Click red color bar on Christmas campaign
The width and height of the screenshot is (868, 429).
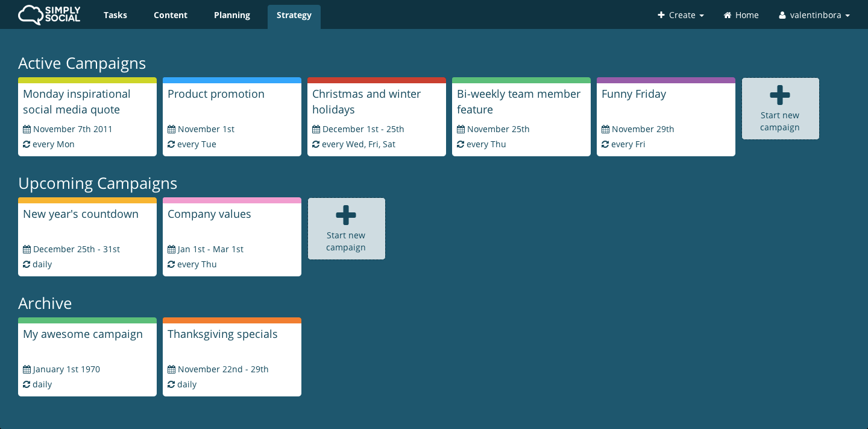point(376,80)
